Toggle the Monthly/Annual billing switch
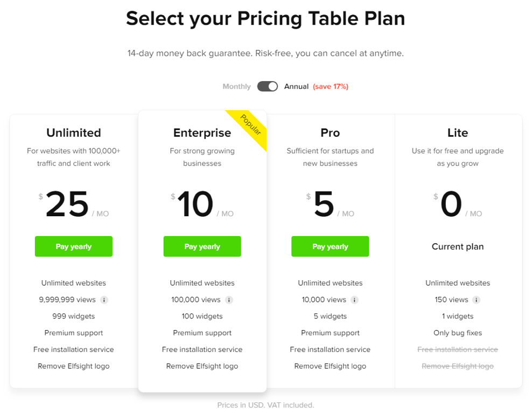Viewport: 532px width, 419px height. tap(268, 87)
